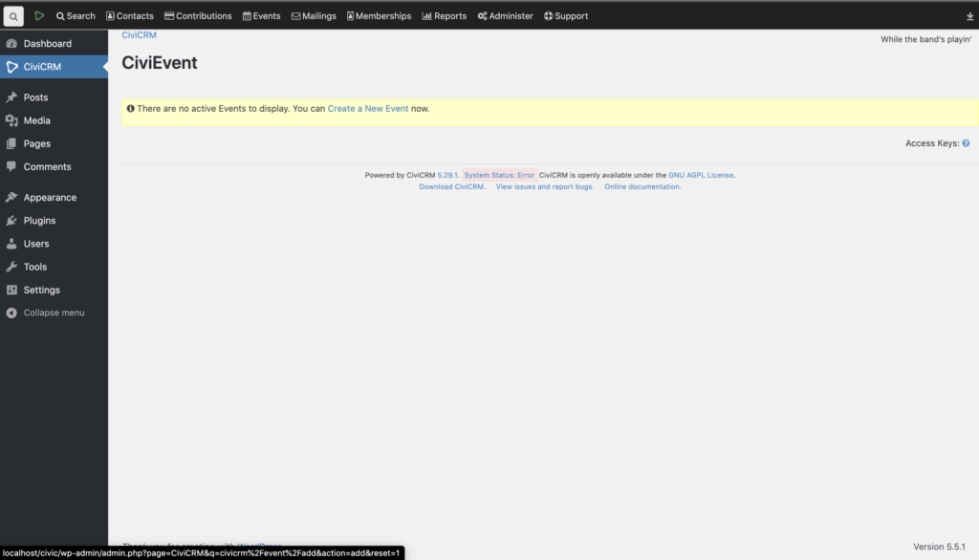Viewport: 979px width, 560px height.
Task: Open Tools in the sidebar
Action: (54, 267)
